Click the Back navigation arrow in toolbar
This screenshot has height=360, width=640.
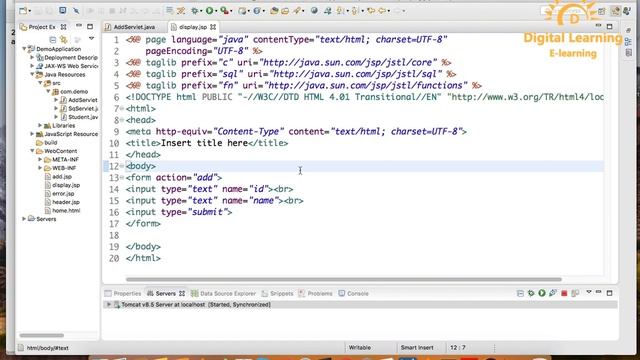[x=382, y=11]
